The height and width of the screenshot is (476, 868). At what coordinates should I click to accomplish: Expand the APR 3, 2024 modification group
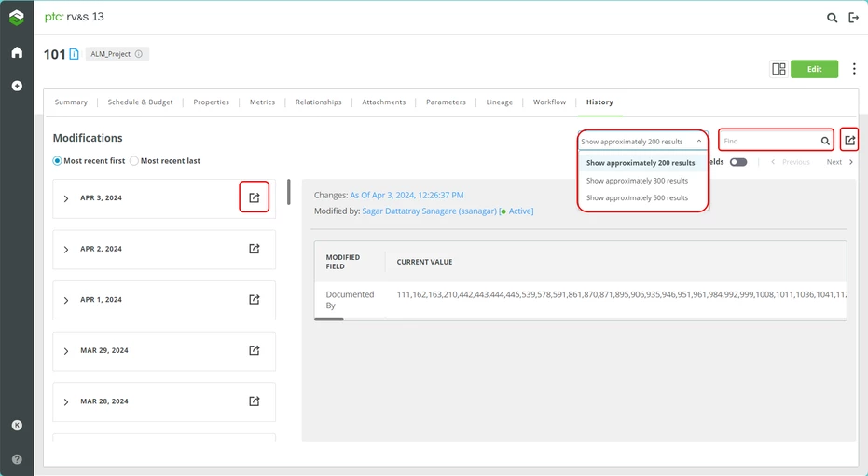coord(66,198)
